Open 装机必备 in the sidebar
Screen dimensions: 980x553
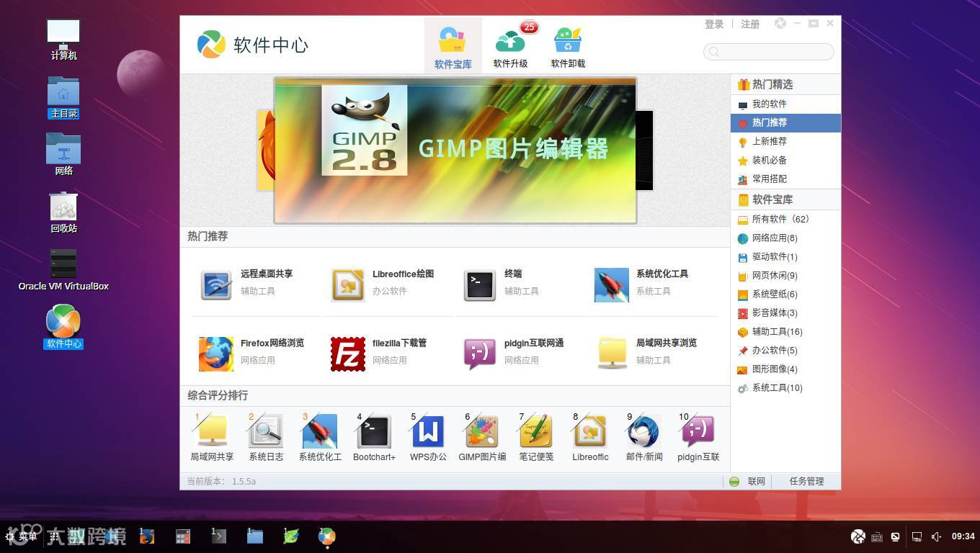coord(785,161)
